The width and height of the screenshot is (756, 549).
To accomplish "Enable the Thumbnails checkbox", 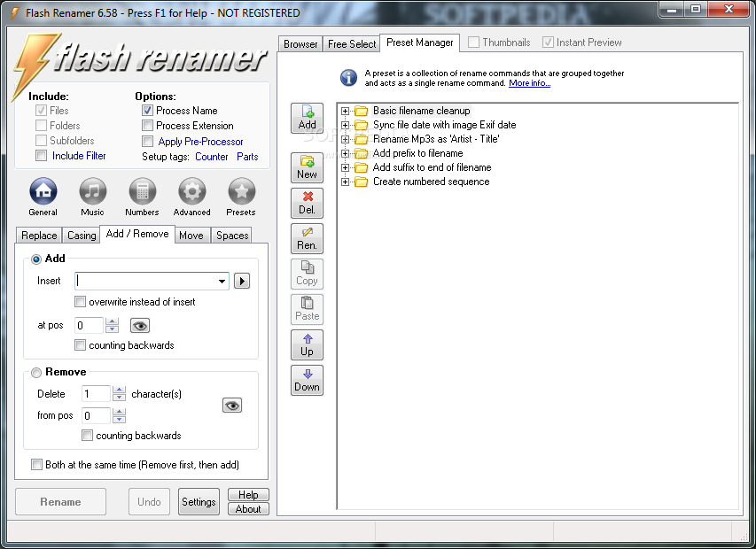I will [473, 43].
